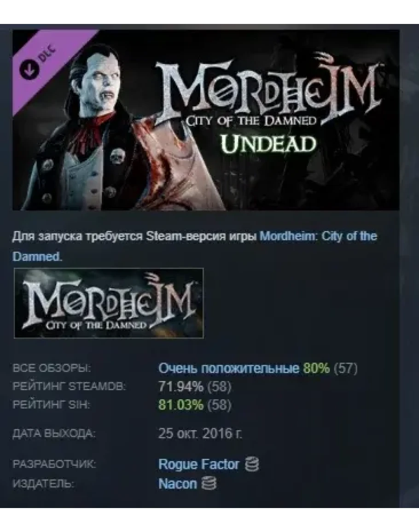419x532 pixels.
Task: Click the SIH rating 81.03% value
Action: (x=181, y=405)
